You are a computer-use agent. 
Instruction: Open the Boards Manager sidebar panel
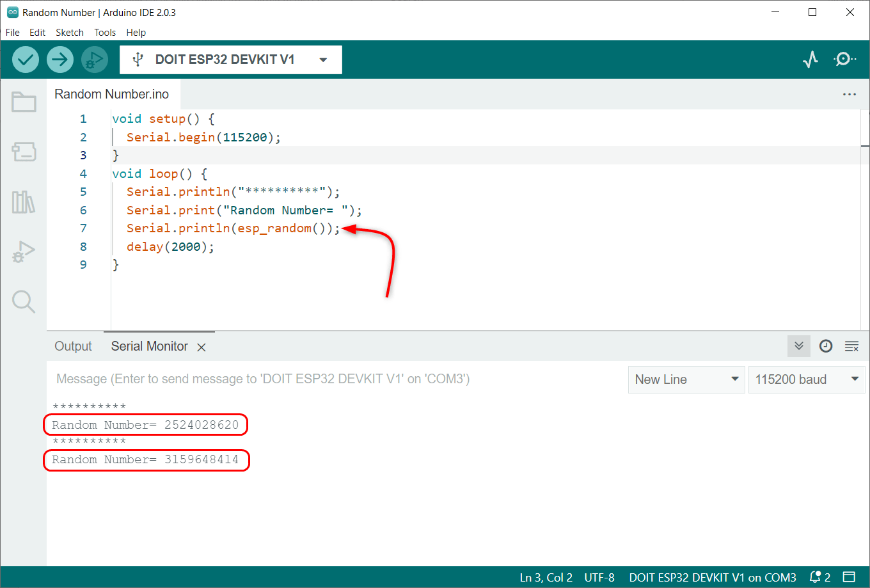click(x=23, y=152)
